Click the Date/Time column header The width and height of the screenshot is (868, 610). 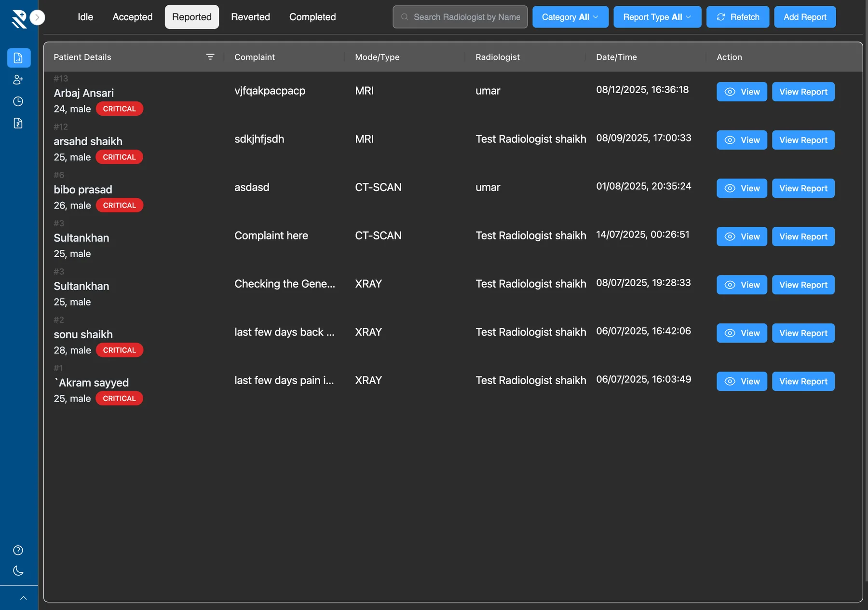coord(616,57)
